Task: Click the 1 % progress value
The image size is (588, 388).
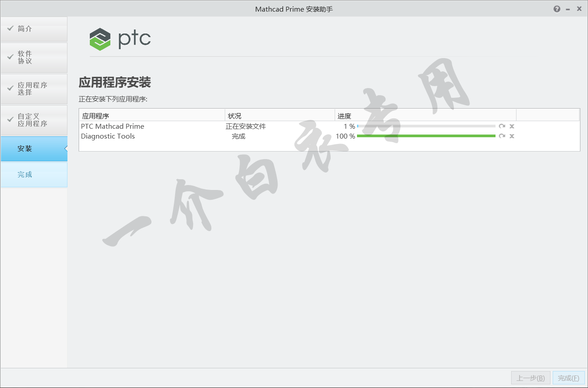Action: (x=349, y=127)
